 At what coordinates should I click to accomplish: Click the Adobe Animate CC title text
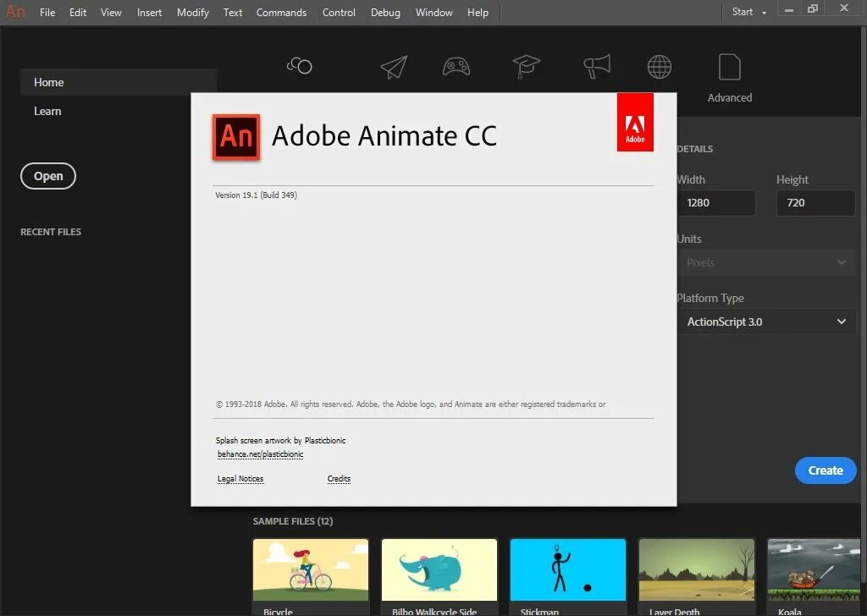tap(384, 136)
